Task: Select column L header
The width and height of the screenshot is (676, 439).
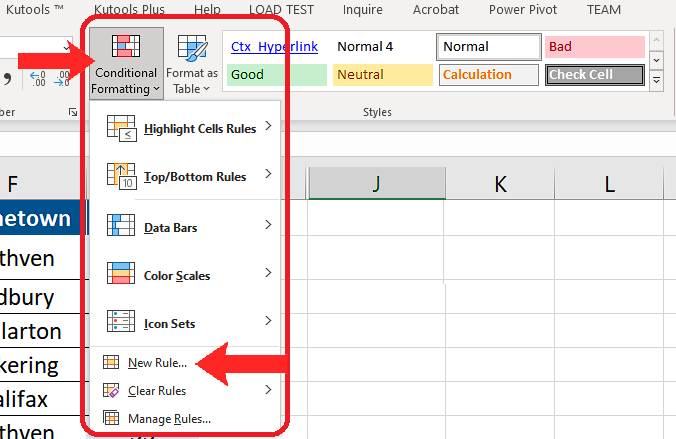Action: click(x=609, y=183)
